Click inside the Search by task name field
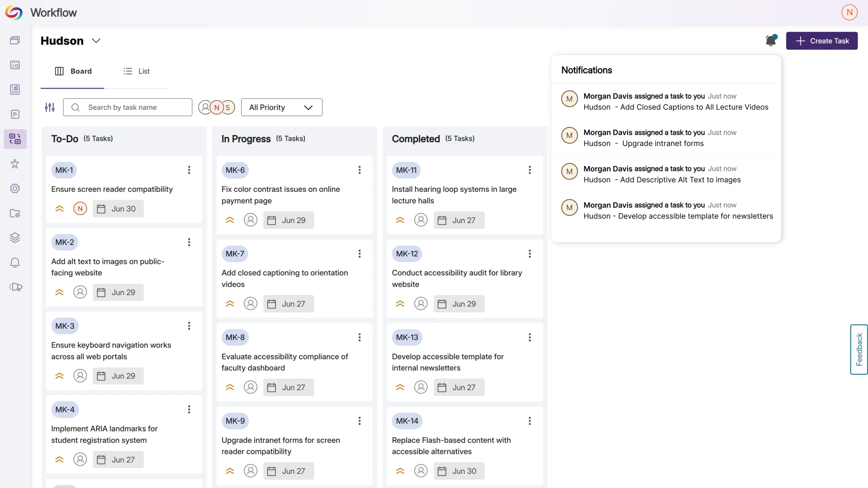 click(128, 107)
